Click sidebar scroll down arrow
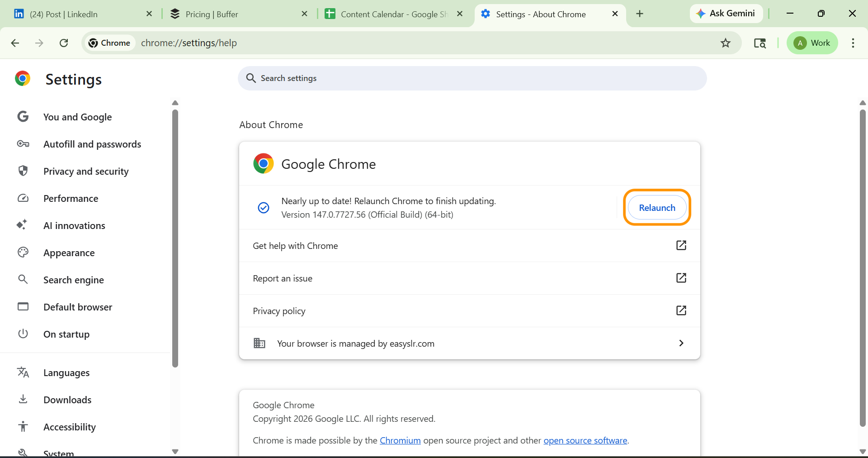 (175, 451)
